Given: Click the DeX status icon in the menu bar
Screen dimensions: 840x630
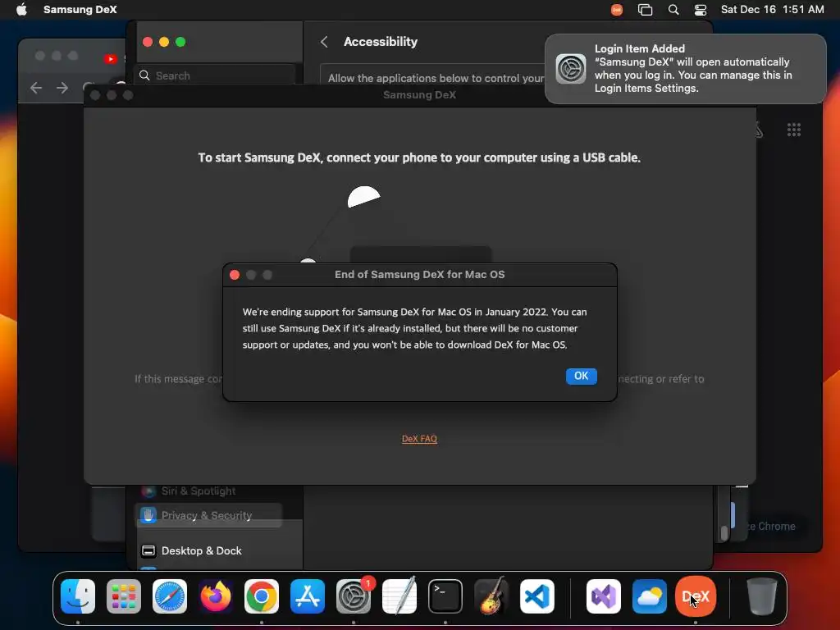Looking at the screenshot, I should (x=617, y=10).
